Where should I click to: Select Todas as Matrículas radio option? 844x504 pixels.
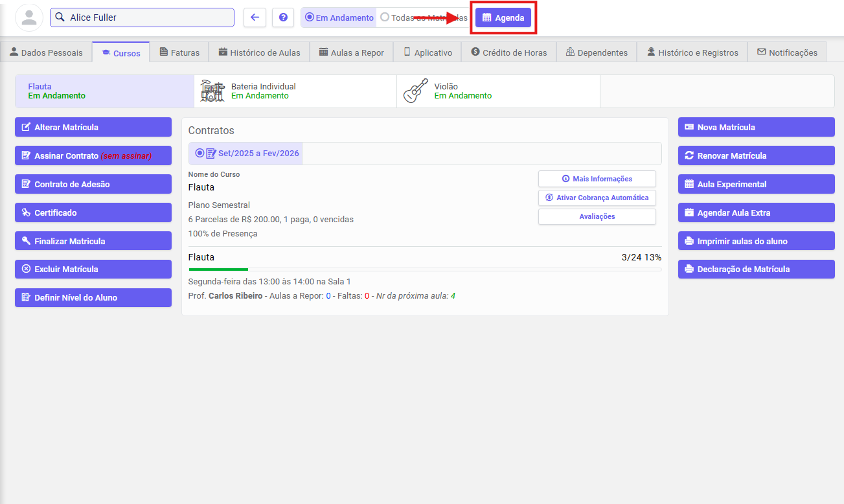pos(385,17)
